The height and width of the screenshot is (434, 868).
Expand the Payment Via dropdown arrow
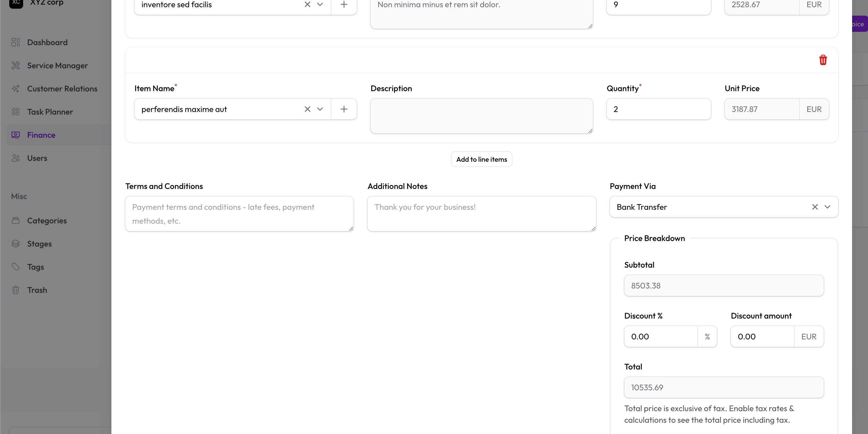click(x=827, y=207)
